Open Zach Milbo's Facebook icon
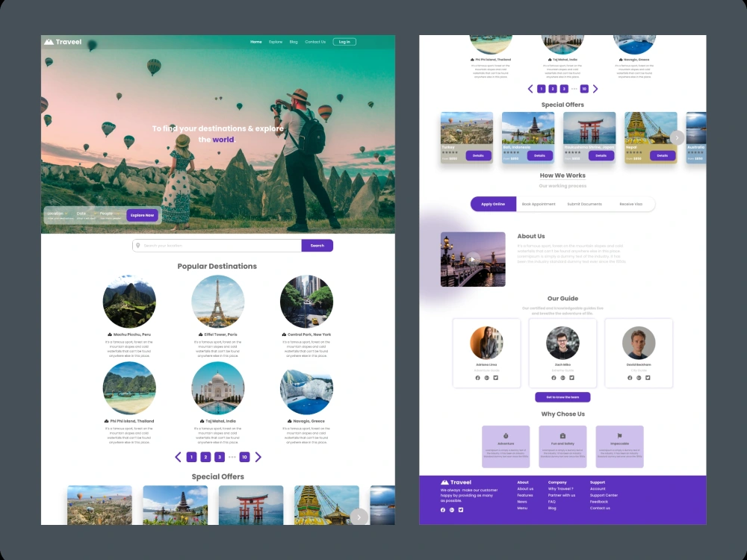The width and height of the screenshot is (747, 560). click(554, 378)
